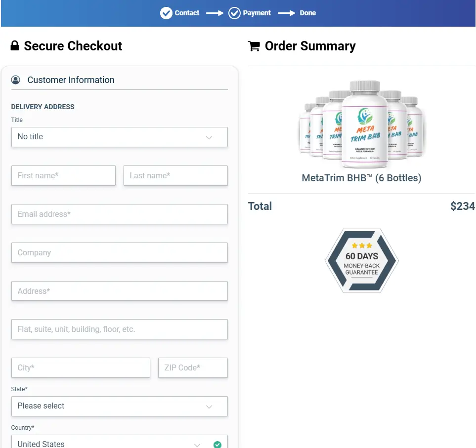Click the MetaTrim BHB (6 Bottles) product name

tap(361, 178)
